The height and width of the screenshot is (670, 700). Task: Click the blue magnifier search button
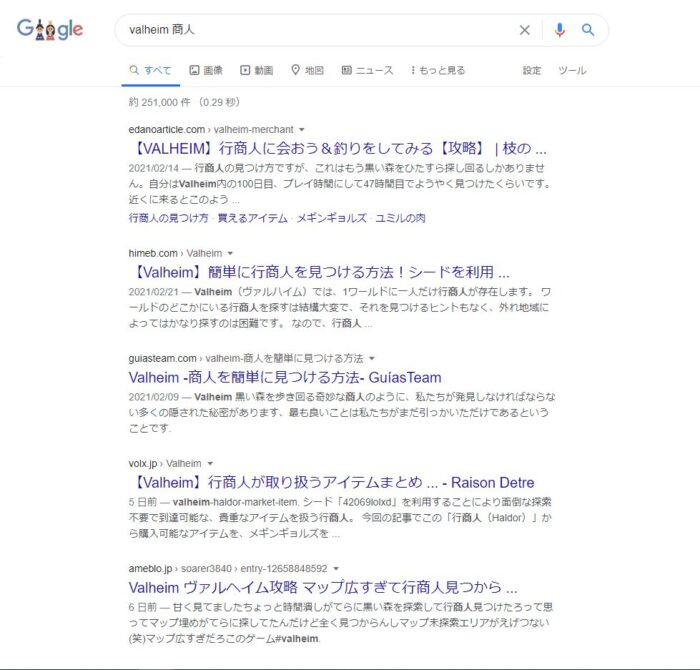click(x=588, y=30)
